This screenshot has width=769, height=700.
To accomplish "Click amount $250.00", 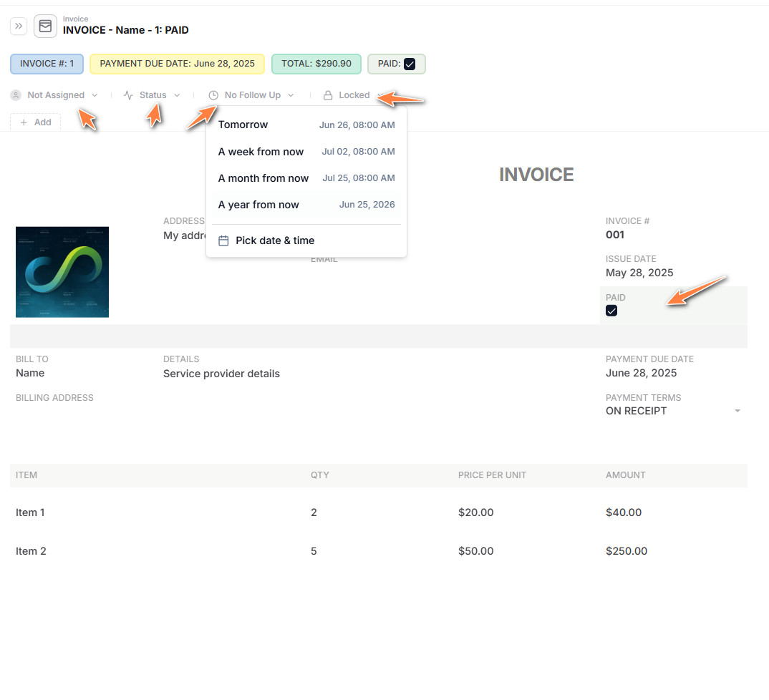I will 627,551.
